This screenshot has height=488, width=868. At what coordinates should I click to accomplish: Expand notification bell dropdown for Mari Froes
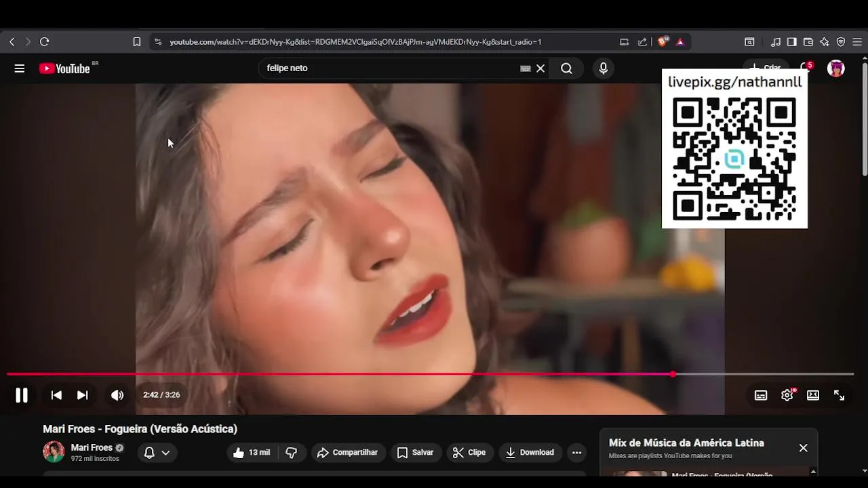(157, 453)
